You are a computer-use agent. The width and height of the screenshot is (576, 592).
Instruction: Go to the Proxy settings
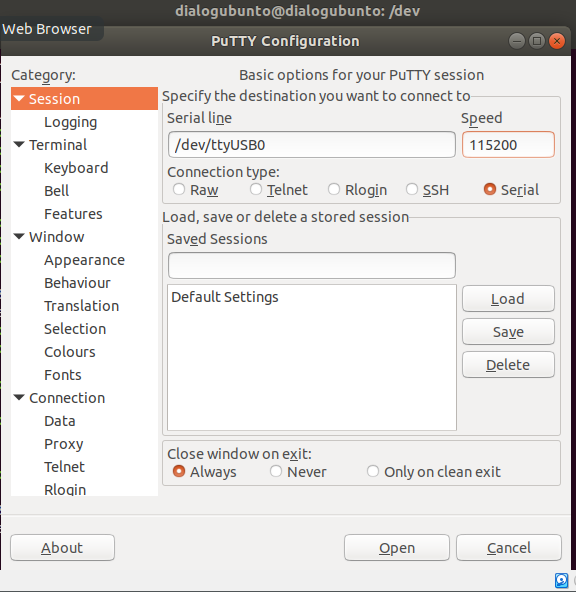point(64,444)
